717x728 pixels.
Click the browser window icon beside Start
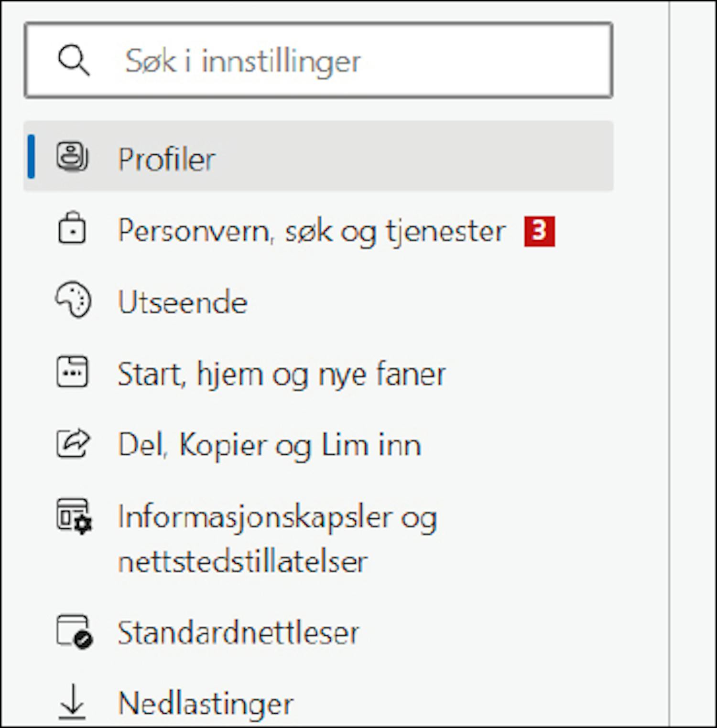[72, 372]
